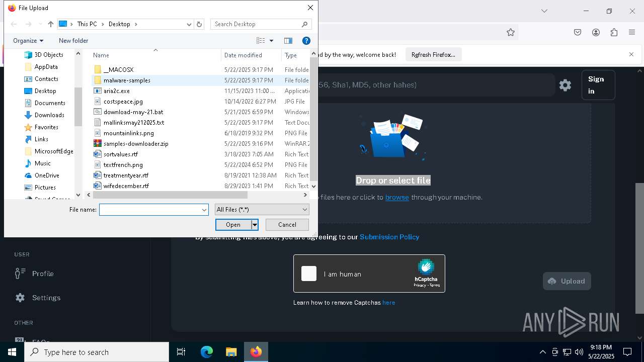Image resolution: width=644 pixels, height=362 pixels.
Task: Show hidden system tray icons
Action: tap(542, 352)
